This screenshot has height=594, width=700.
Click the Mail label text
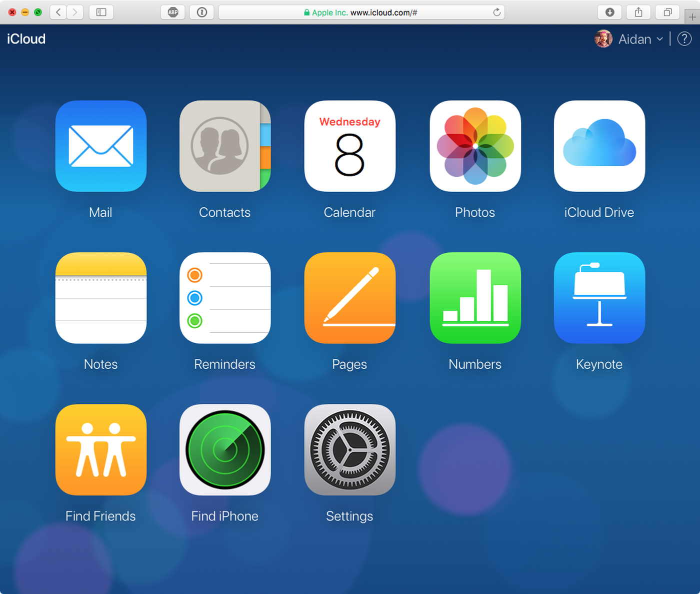point(100,212)
